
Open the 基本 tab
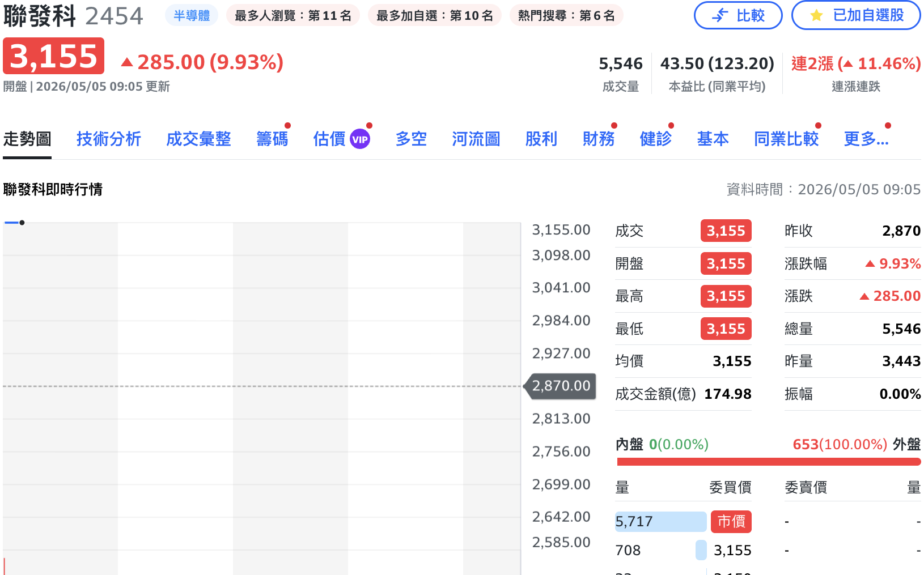[713, 139]
